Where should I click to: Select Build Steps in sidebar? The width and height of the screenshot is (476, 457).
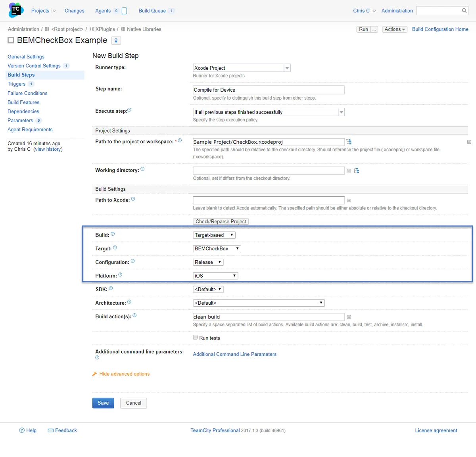(x=21, y=75)
